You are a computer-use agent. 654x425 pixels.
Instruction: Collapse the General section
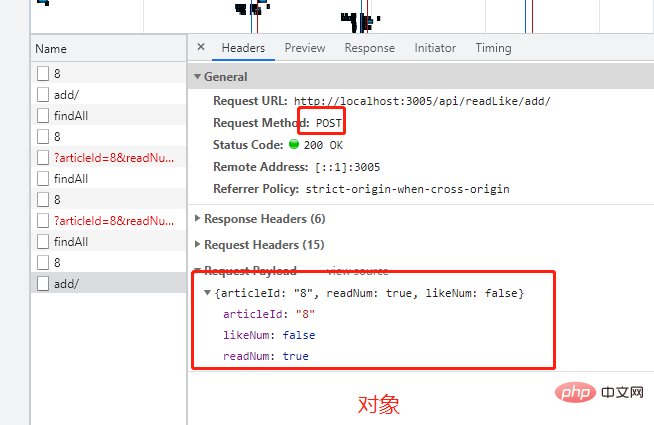click(x=197, y=77)
